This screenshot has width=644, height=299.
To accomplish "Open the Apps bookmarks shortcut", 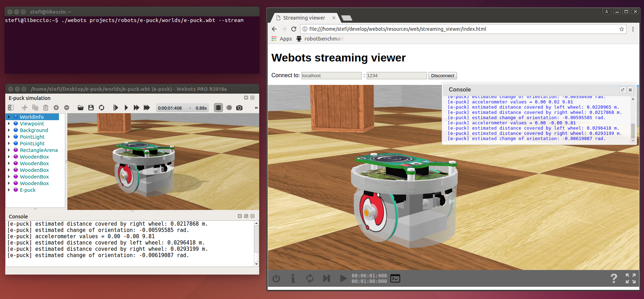I will coord(282,38).
